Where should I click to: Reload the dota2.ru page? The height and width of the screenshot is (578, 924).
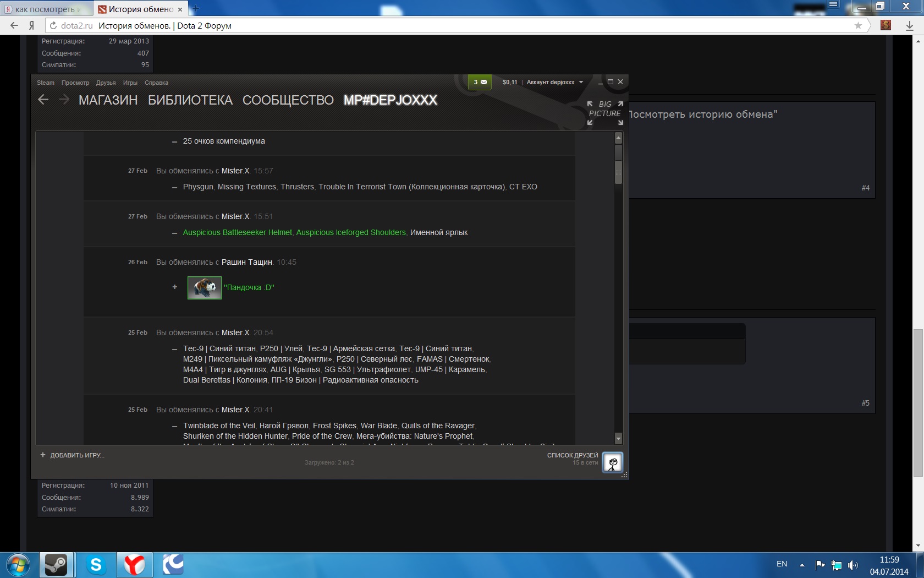(53, 25)
